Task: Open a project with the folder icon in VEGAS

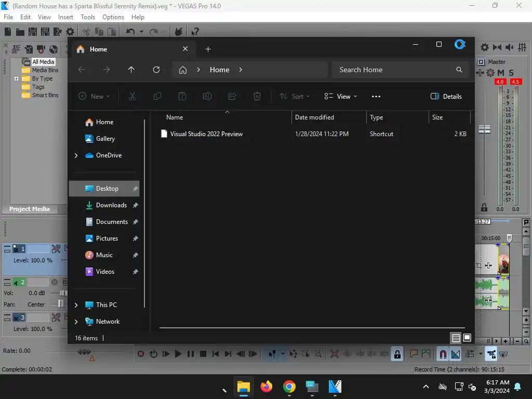Action: point(20,32)
